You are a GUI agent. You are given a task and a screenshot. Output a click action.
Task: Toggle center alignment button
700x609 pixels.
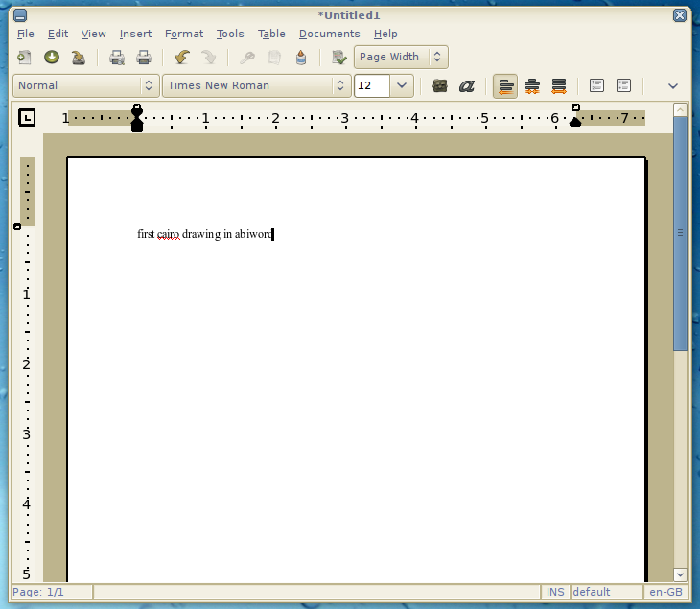click(532, 85)
